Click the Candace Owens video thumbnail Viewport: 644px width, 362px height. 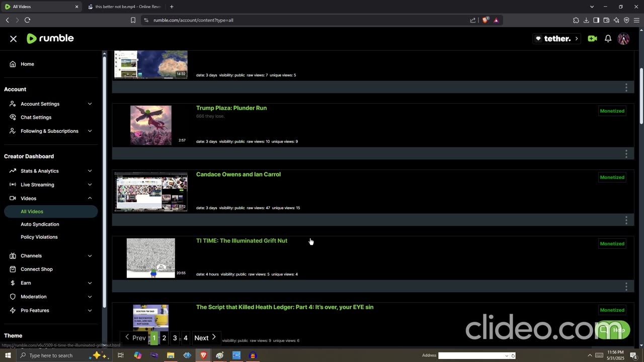(151, 192)
